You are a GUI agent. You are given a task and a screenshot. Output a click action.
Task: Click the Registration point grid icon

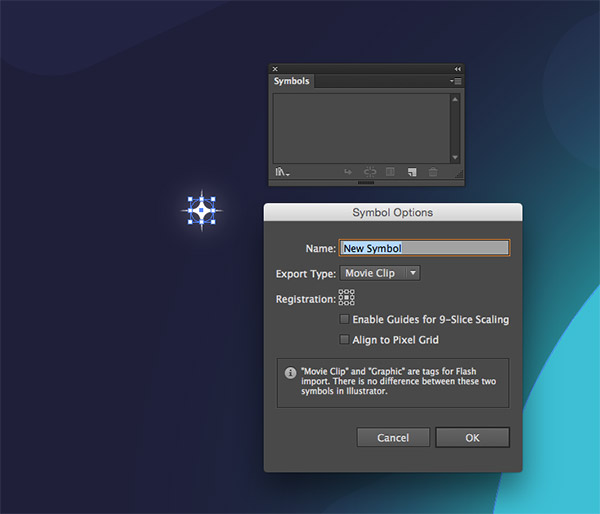(347, 297)
